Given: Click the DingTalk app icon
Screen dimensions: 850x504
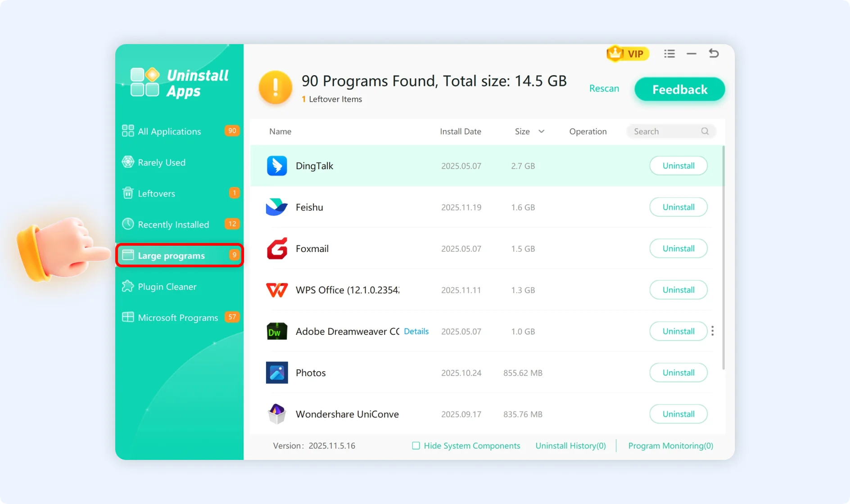Looking at the screenshot, I should pyautogui.click(x=277, y=166).
